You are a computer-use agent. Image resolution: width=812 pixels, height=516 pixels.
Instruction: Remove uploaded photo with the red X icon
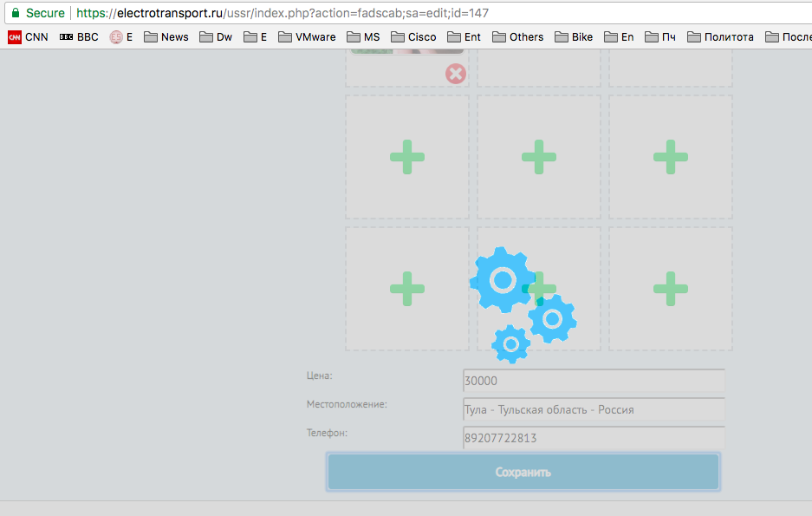click(456, 74)
